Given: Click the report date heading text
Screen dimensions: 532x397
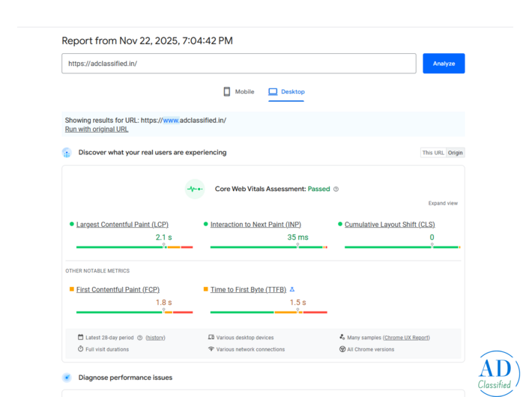Looking at the screenshot, I should tap(148, 40).
